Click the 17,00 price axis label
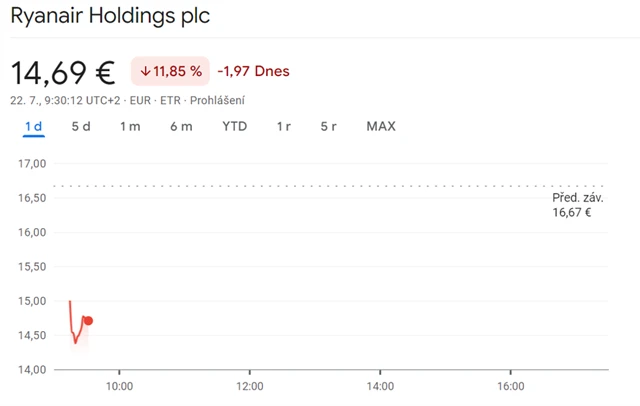 pos(33,163)
